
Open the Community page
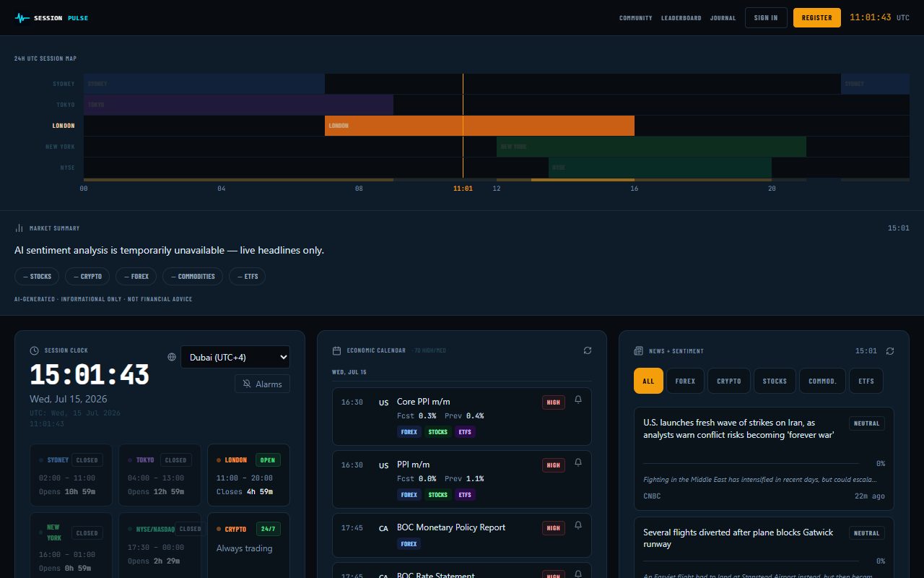[x=635, y=18]
